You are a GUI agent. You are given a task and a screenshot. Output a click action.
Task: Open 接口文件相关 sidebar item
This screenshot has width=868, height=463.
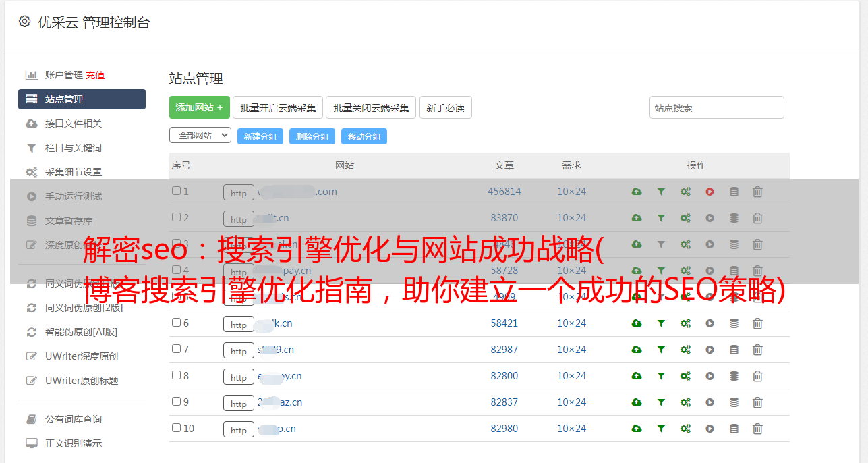pos(74,124)
